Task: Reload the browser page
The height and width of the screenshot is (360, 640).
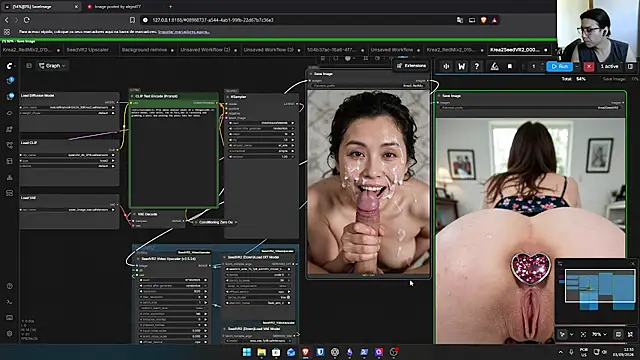Action: (x=27, y=20)
